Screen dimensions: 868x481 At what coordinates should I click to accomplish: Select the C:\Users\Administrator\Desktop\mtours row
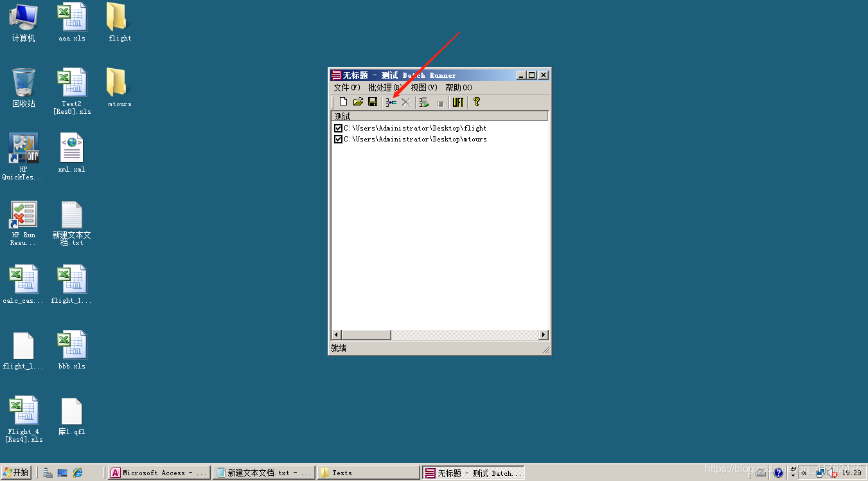415,139
